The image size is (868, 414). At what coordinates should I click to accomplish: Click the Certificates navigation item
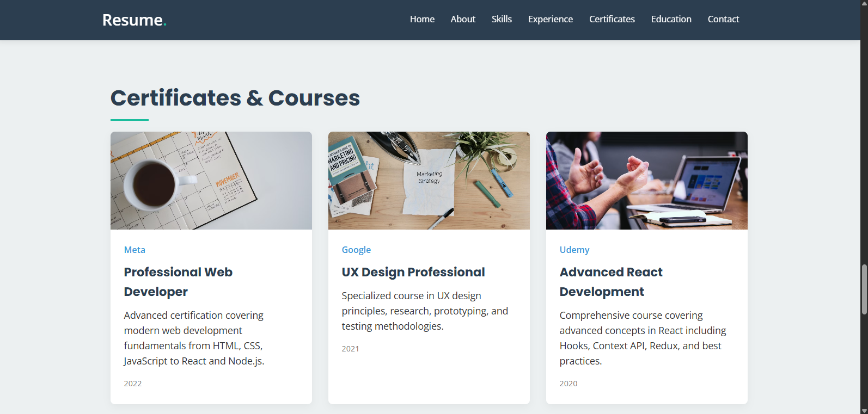(x=612, y=19)
